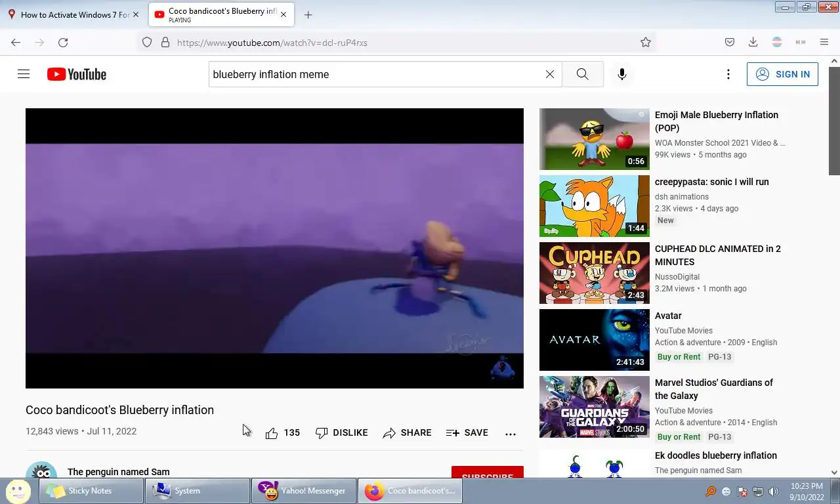Click the Emoji Male Blueberry video thumbnail

click(595, 139)
